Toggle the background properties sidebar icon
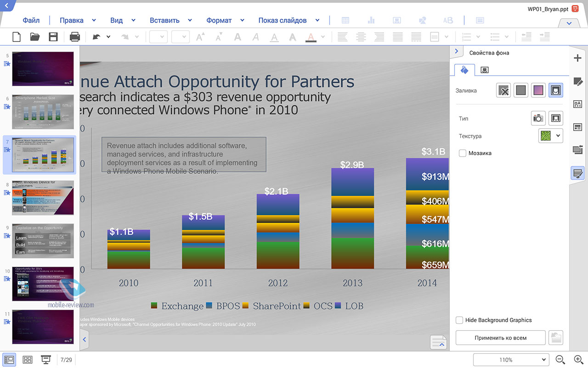 tap(578, 173)
